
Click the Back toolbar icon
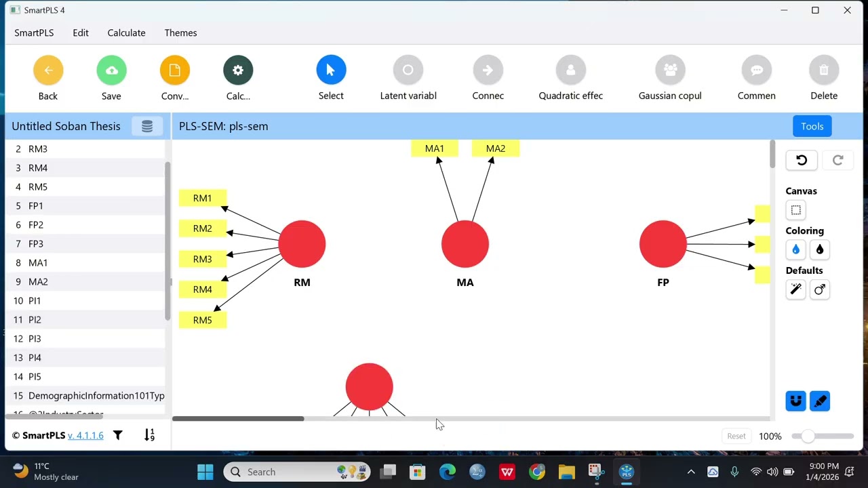click(48, 70)
